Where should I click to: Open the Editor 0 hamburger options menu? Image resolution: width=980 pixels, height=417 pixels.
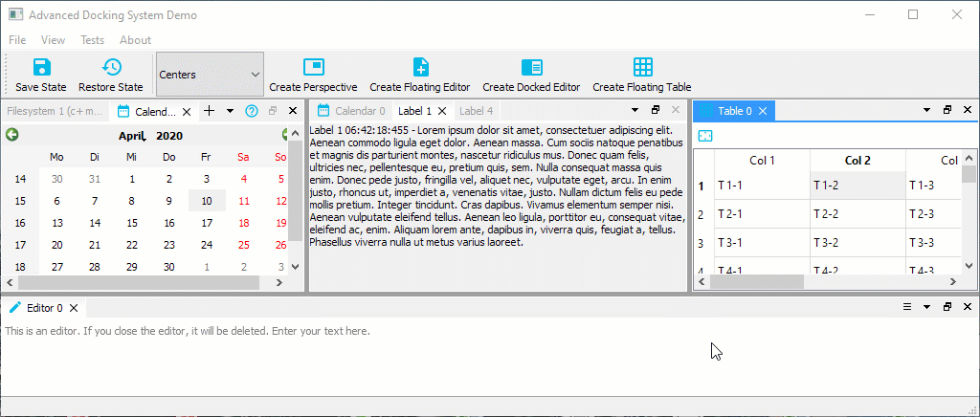[907, 308]
